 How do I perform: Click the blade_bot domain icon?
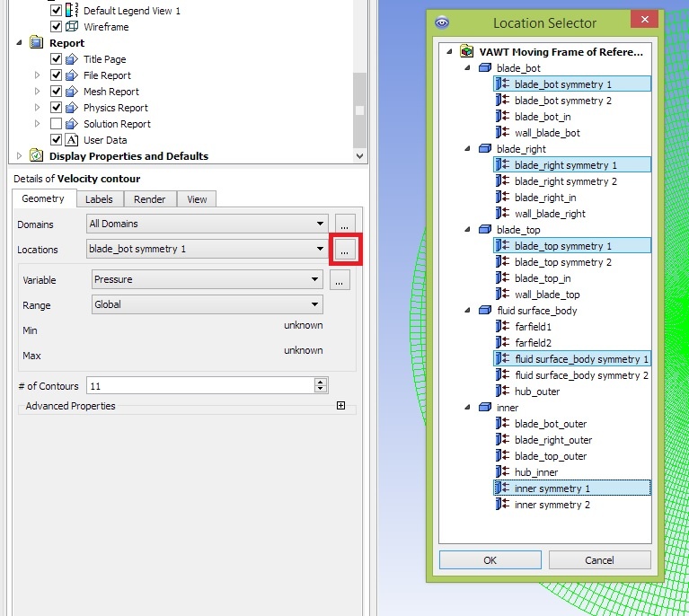(485, 67)
